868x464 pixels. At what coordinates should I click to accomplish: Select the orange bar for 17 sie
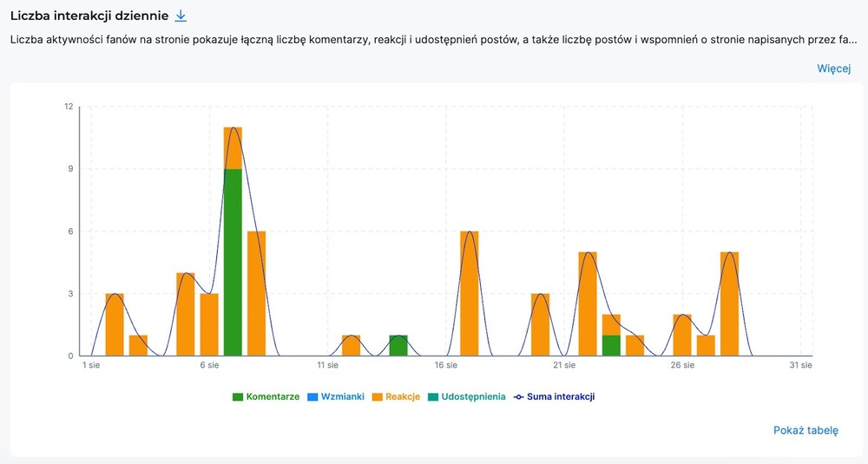pos(470,293)
